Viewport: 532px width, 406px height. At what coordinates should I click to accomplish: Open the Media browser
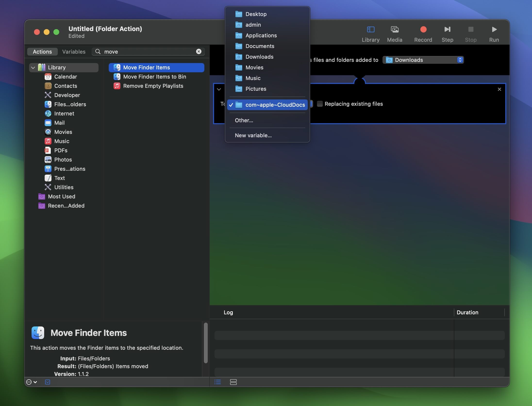(x=395, y=34)
